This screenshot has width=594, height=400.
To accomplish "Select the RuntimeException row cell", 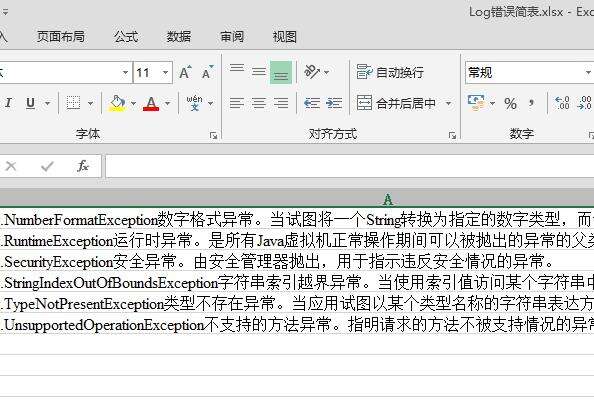I will pyautogui.click(x=297, y=240).
